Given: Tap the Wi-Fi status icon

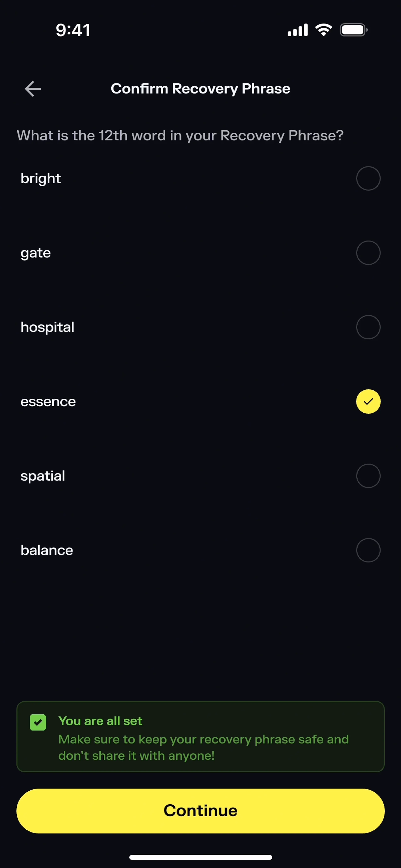Looking at the screenshot, I should pyautogui.click(x=324, y=30).
